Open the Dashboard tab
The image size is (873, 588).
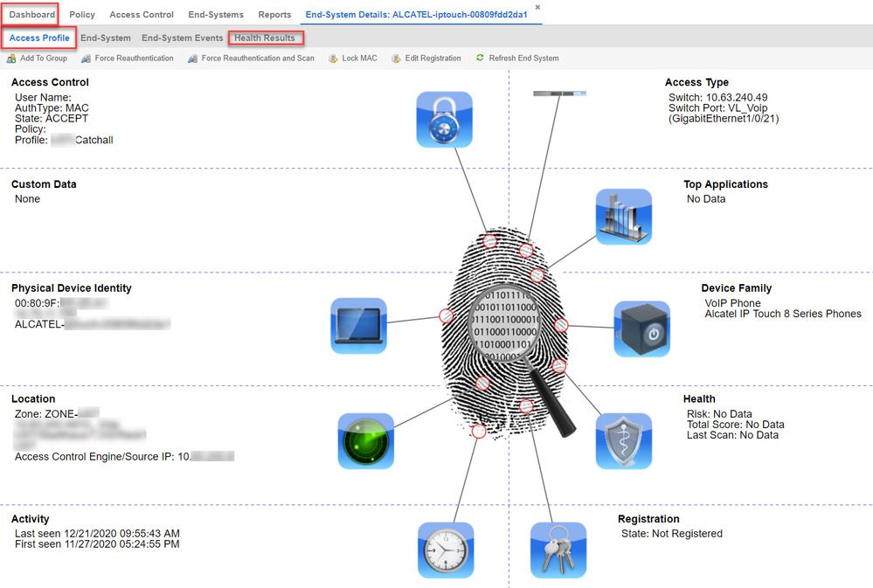[32, 15]
